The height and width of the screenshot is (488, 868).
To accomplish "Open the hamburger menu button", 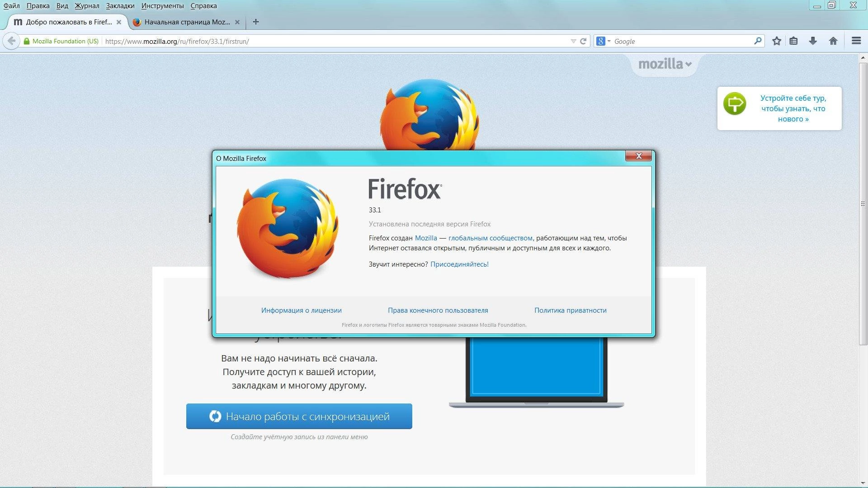I will pos(856,41).
